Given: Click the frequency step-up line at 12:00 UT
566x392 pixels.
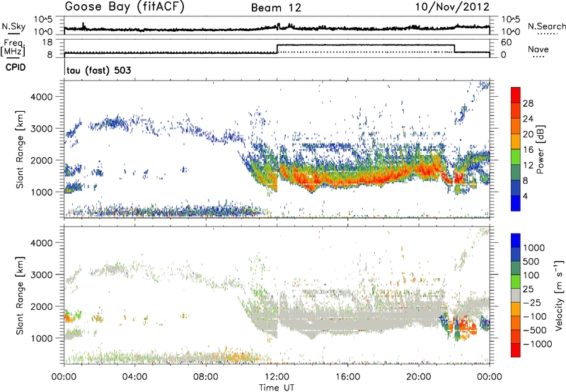Looking at the screenshot, I should tap(277, 49).
